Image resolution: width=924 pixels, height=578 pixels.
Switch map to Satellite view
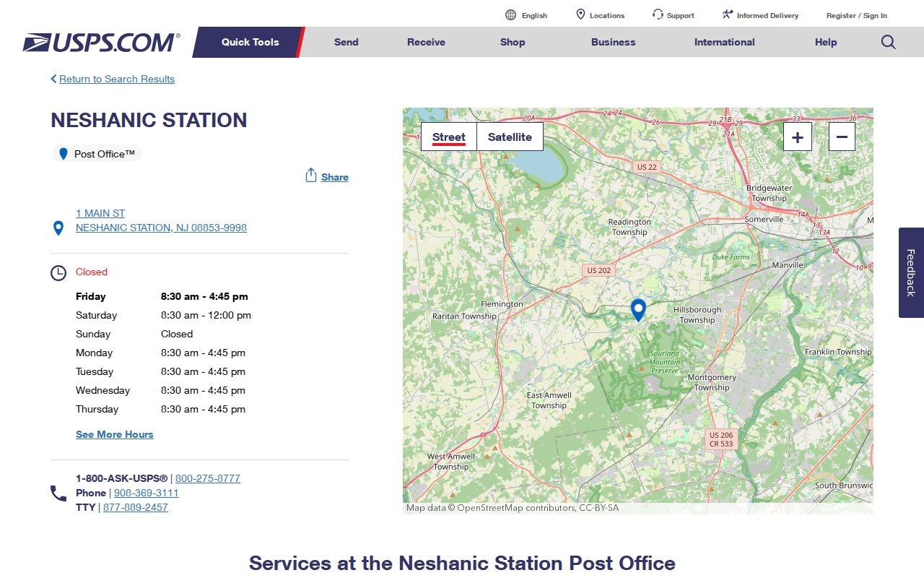[x=510, y=137]
